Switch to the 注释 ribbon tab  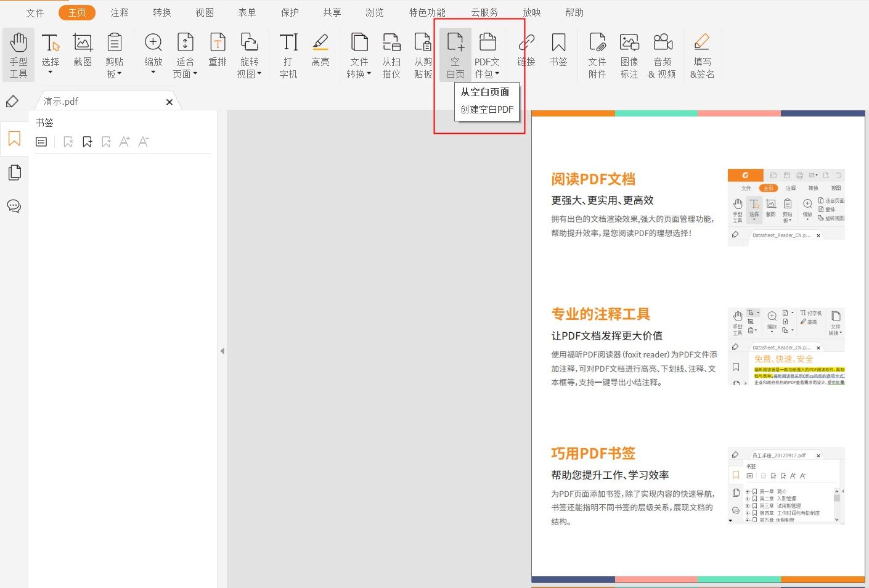[119, 12]
